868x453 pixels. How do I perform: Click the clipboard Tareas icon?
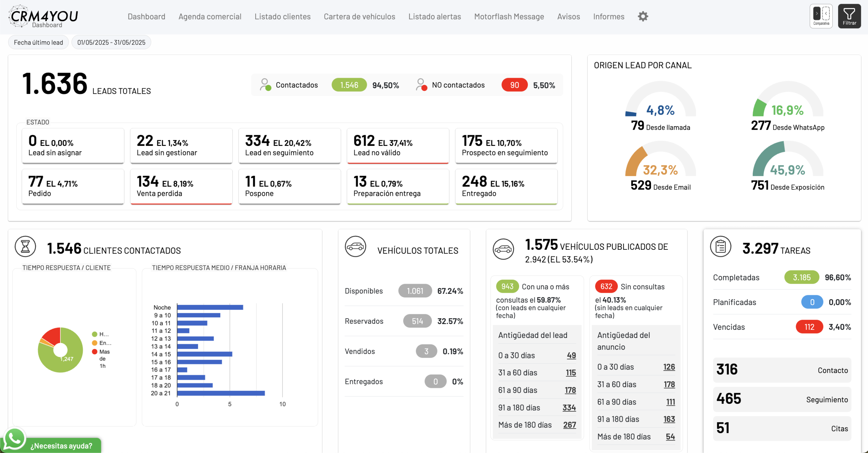pyautogui.click(x=721, y=246)
